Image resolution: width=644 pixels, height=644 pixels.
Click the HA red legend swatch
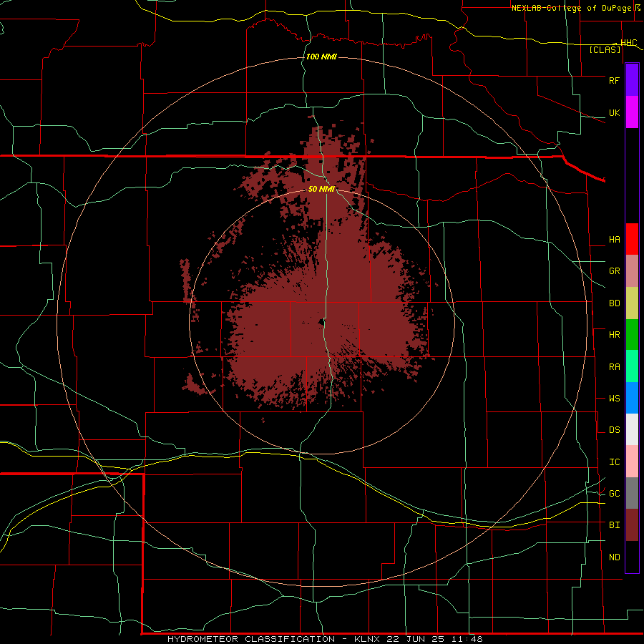[632, 239]
